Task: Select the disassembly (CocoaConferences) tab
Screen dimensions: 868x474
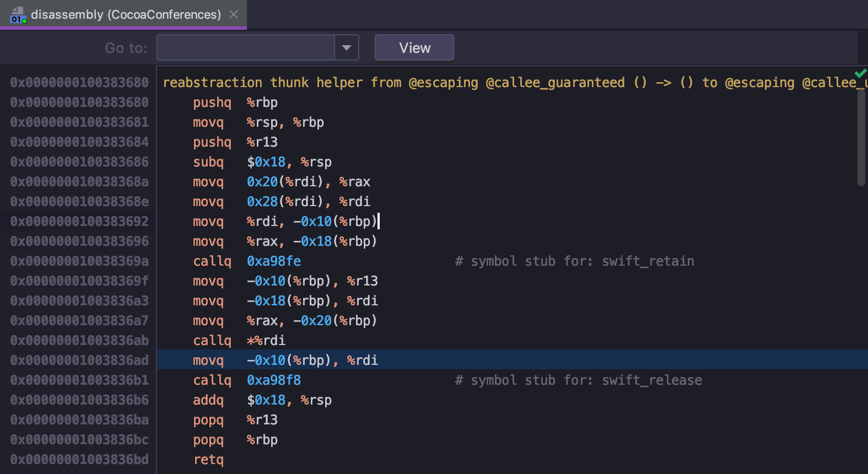Action: point(123,14)
